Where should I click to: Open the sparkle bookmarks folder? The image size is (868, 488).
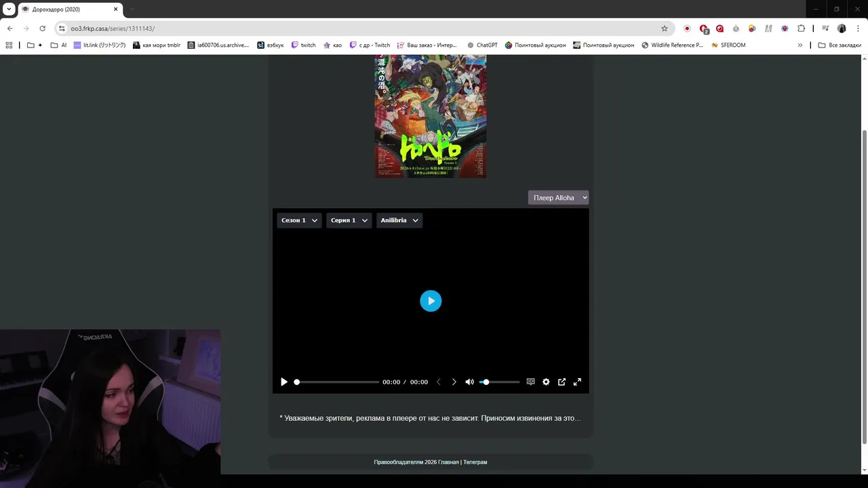pyautogui.click(x=35, y=45)
